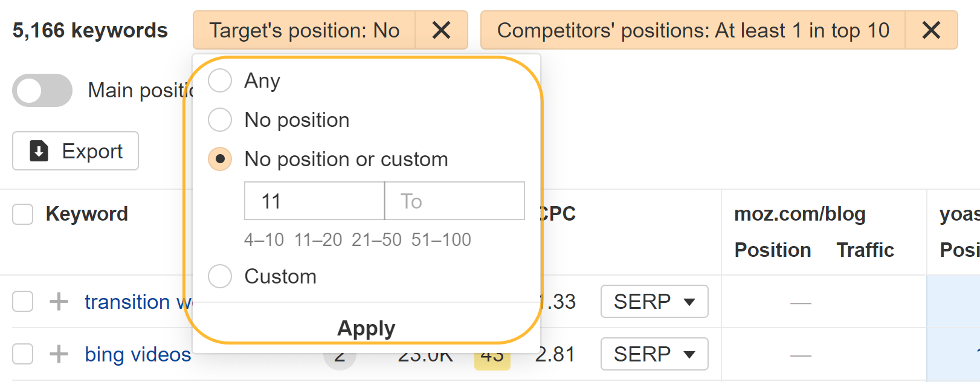Enable the select-all keywords checkbox
This screenshot has width=980, height=382.
tap(22, 213)
